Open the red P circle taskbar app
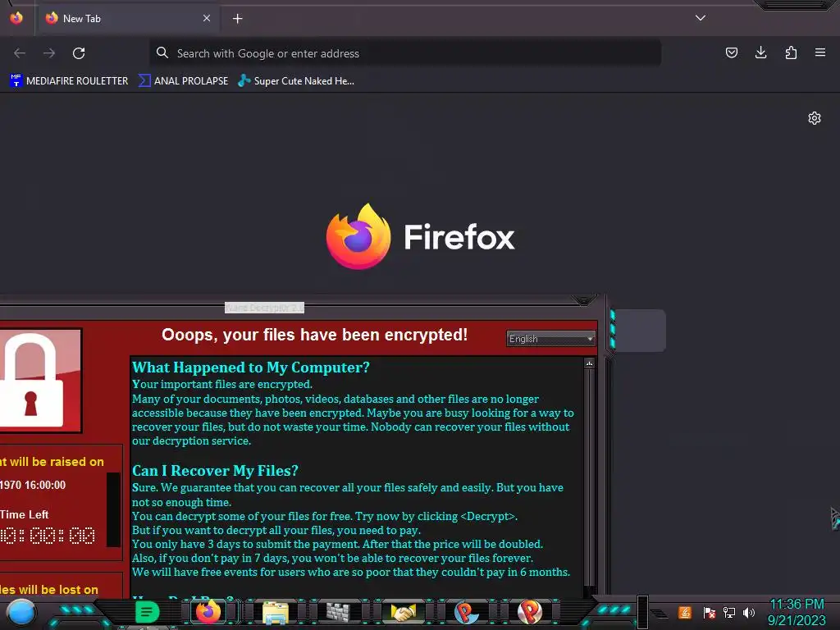 pyautogui.click(x=530, y=612)
